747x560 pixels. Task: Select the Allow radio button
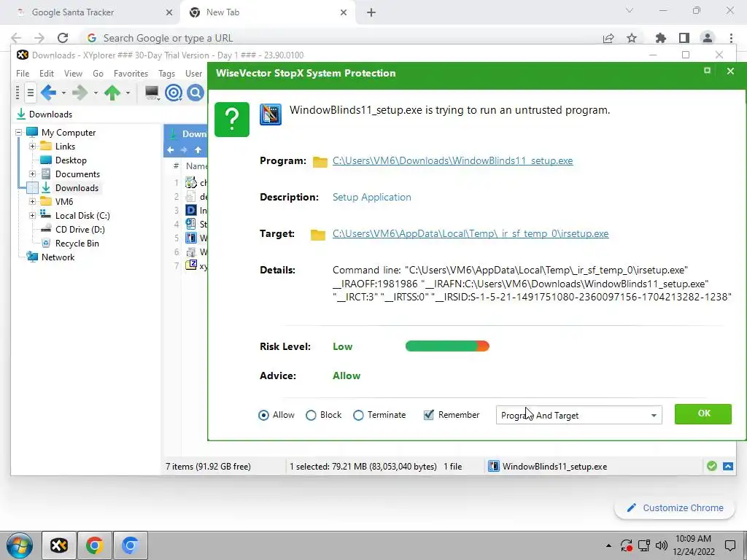click(x=263, y=415)
